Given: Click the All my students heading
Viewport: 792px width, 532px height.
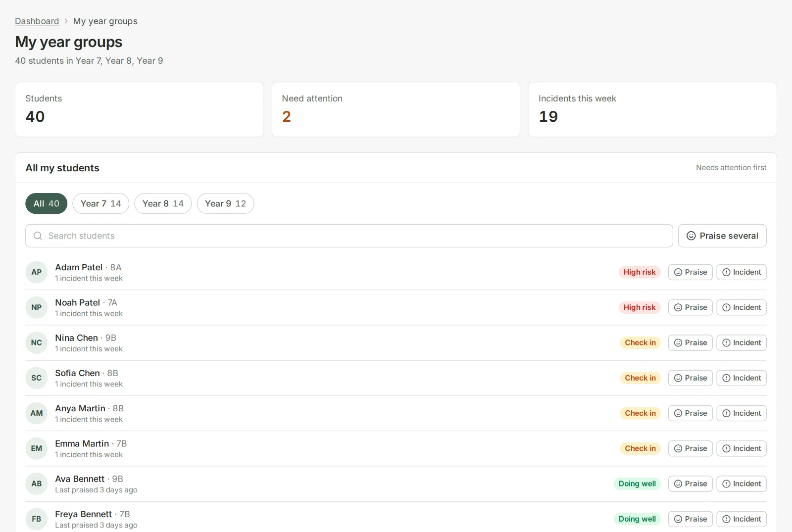Looking at the screenshot, I should click(x=62, y=168).
